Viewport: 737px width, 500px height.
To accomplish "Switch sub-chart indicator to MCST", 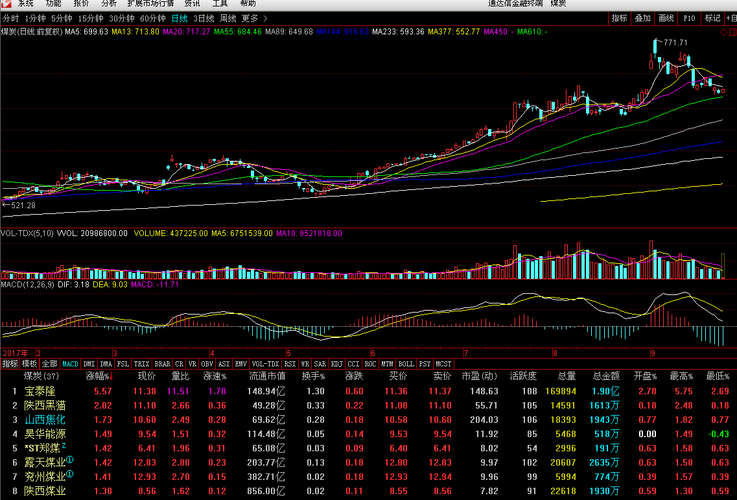I will (443, 364).
